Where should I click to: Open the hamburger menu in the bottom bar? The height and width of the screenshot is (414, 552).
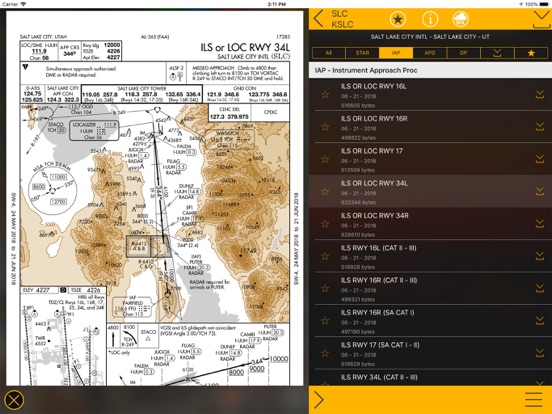pyautogui.click(x=534, y=400)
